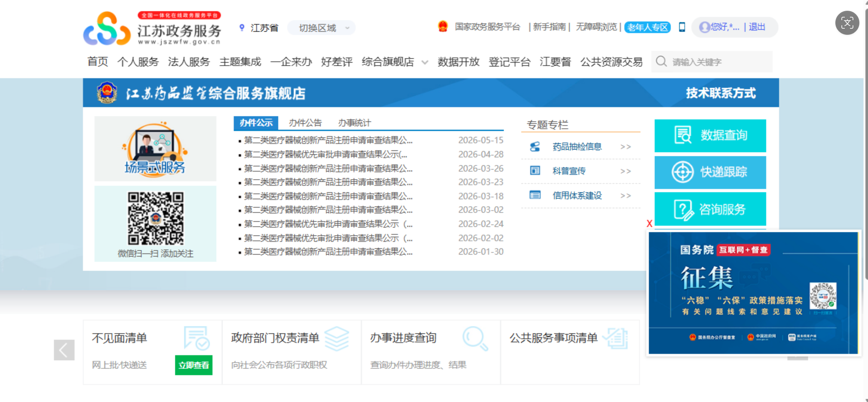
Task: Click the drug administration emblem in the banner
Action: (107, 92)
